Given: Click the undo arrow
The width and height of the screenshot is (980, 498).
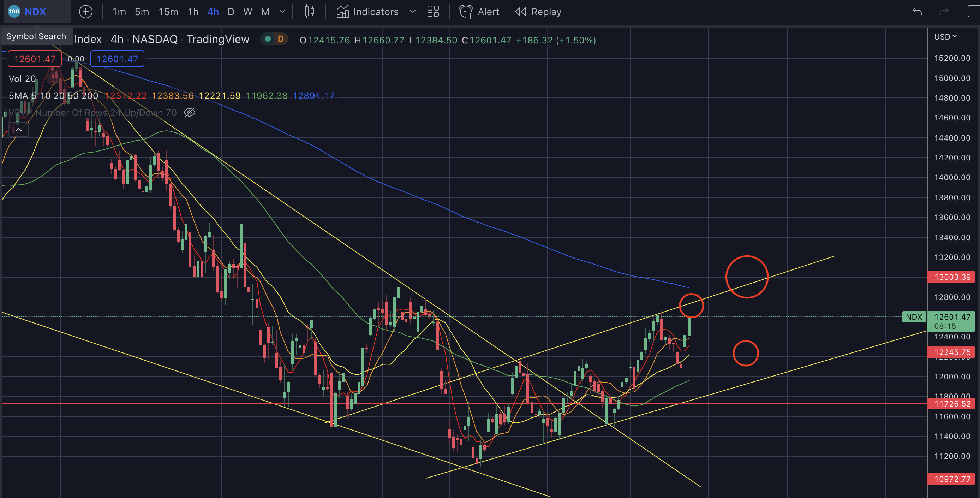Looking at the screenshot, I should [x=917, y=12].
